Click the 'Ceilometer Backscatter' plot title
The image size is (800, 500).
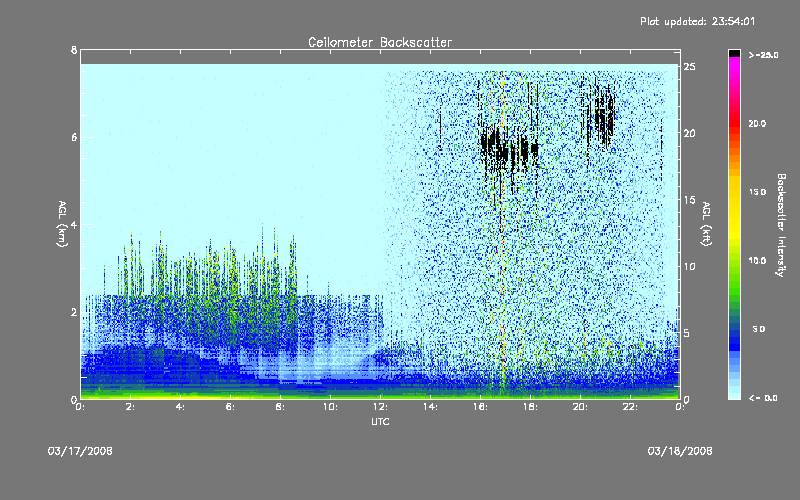point(380,42)
